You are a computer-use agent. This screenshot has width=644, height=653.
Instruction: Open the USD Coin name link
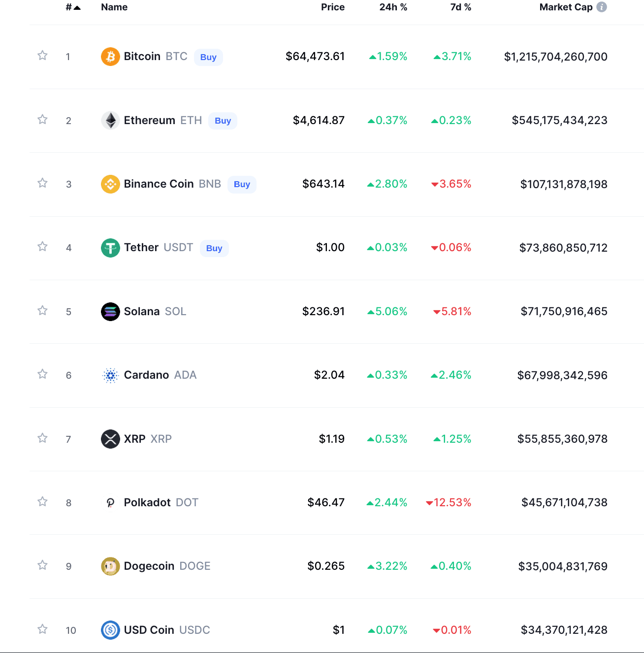(149, 630)
